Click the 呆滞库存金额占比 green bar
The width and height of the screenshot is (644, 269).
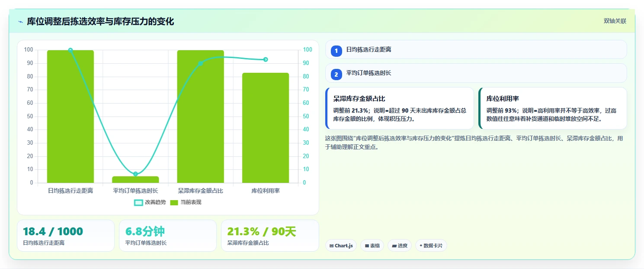tap(200, 117)
